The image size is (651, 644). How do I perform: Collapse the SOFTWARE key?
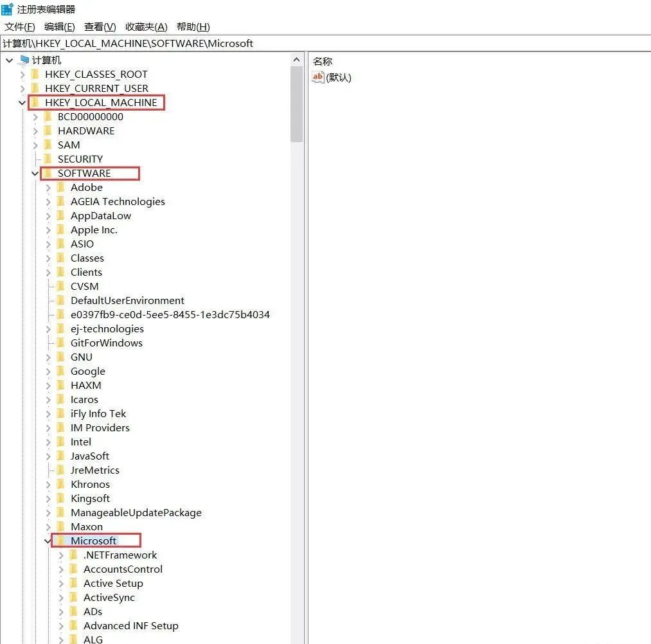click(x=35, y=173)
